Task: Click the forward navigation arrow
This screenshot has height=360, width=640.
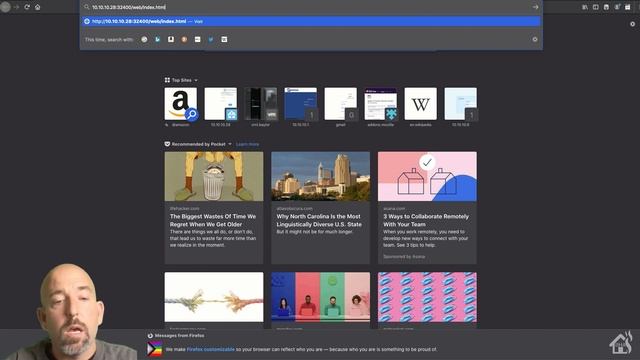Action: point(16,7)
